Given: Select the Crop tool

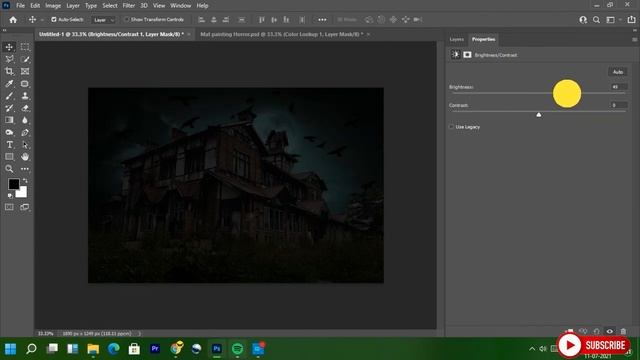Looking at the screenshot, I should tap(9, 71).
